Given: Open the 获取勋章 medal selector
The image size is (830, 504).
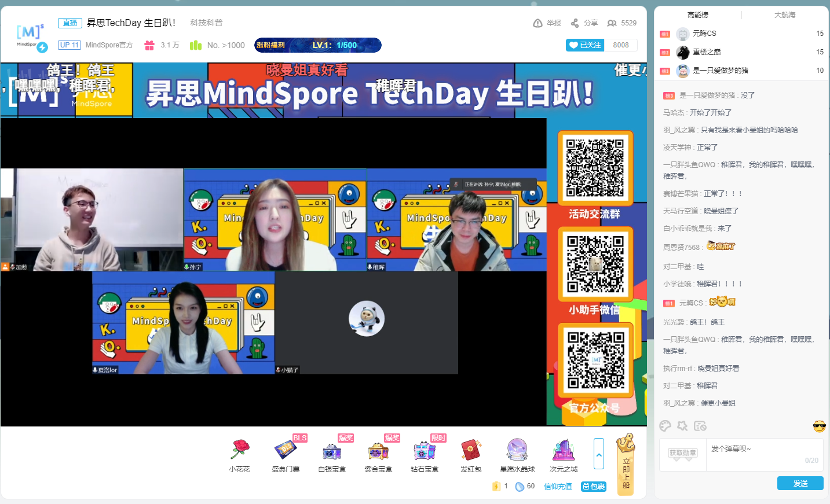Looking at the screenshot, I should 683,453.
